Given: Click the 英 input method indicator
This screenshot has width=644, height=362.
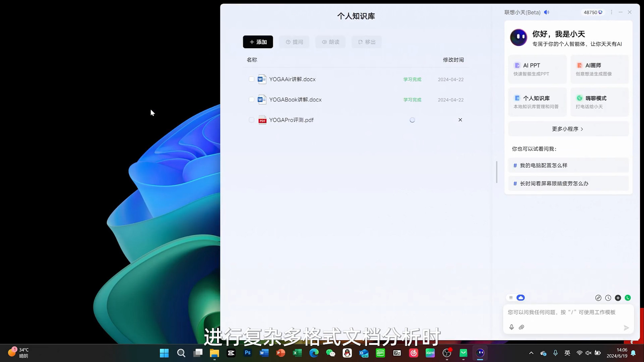Looking at the screenshot, I should tap(568, 353).
